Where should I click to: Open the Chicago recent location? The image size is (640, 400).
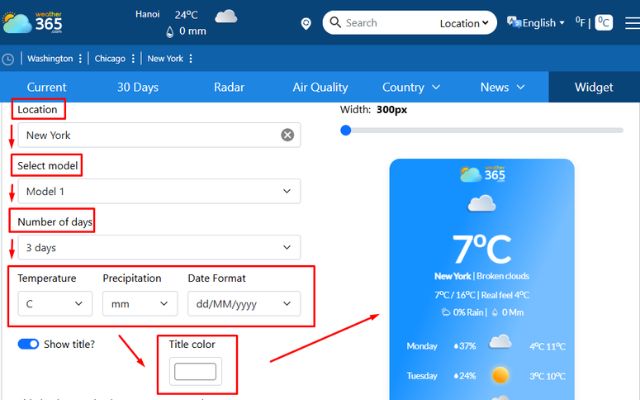[110, 59]
